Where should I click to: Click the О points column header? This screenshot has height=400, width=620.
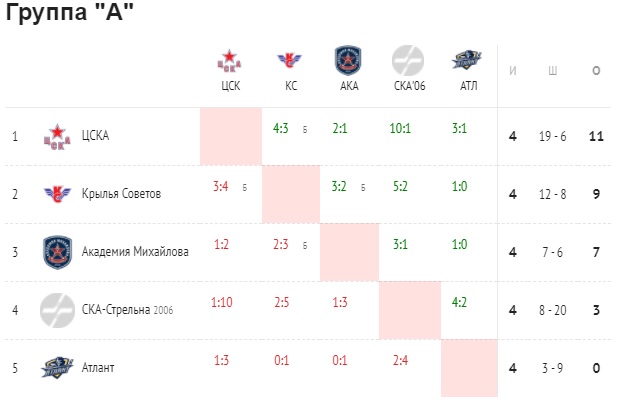point(596,71)
